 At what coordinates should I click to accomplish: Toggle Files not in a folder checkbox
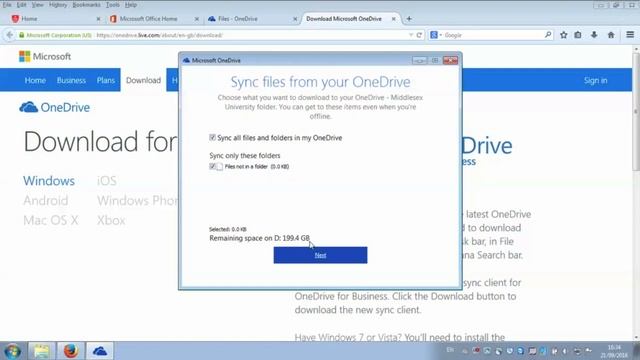(212, 166)
